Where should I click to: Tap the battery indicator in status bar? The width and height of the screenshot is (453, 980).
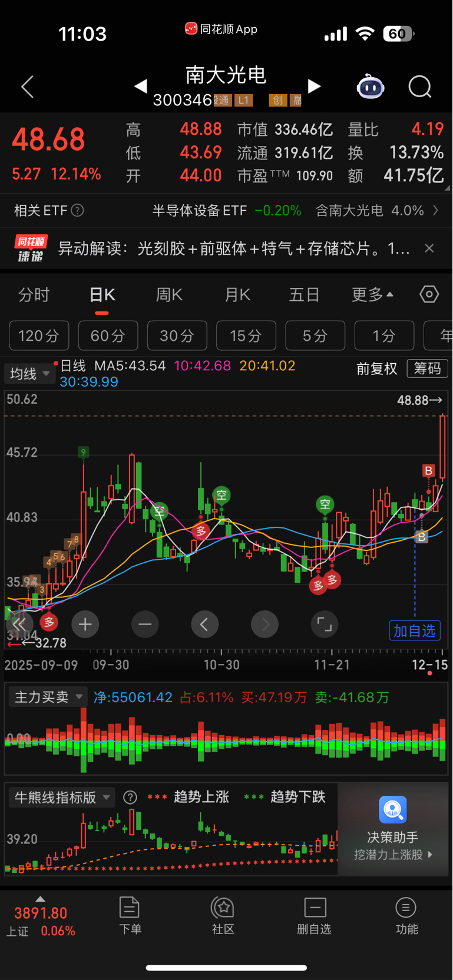pyautogui.click(x=398, y=34)
